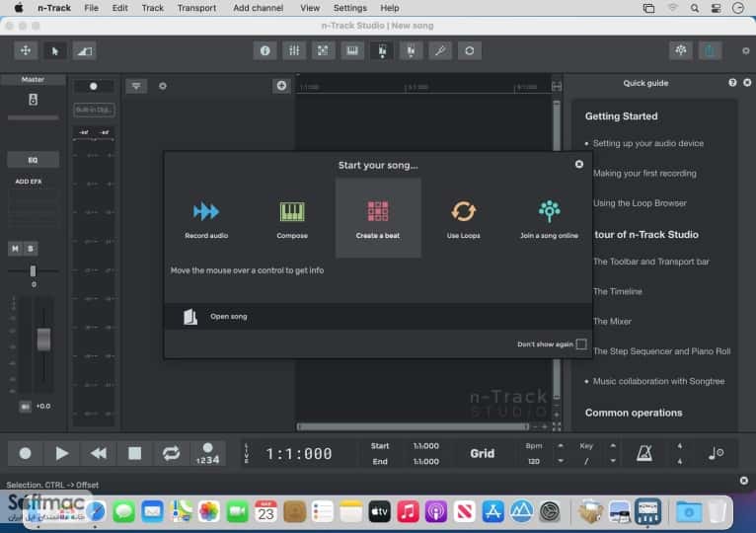This screenshot has width=756, height=533.
Task: Toggle Master solo S button
Action: [31, 249]
